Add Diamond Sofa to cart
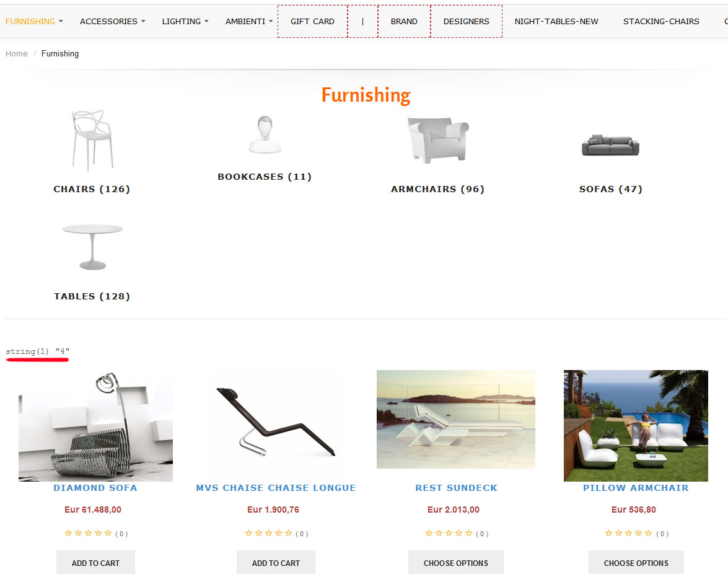Viewport: 728px width, 587px height. [x=95, y=563]
